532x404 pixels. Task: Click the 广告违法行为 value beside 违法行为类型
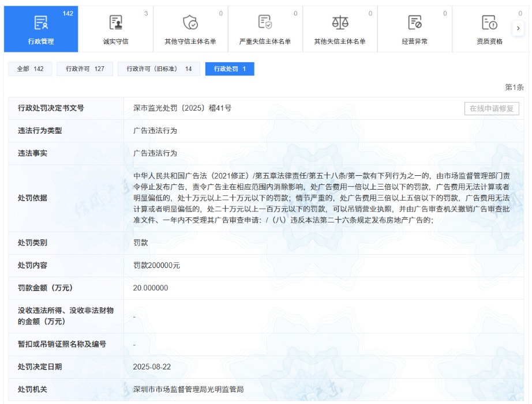[x=155, y=131]
